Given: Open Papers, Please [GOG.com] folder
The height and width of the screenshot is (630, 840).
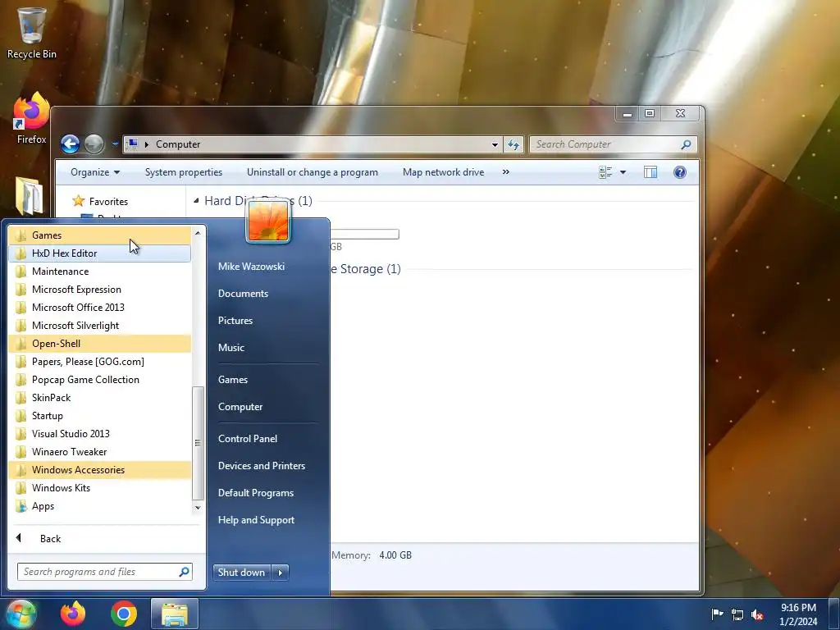Looking at the screenshot, I should point(99,362).
